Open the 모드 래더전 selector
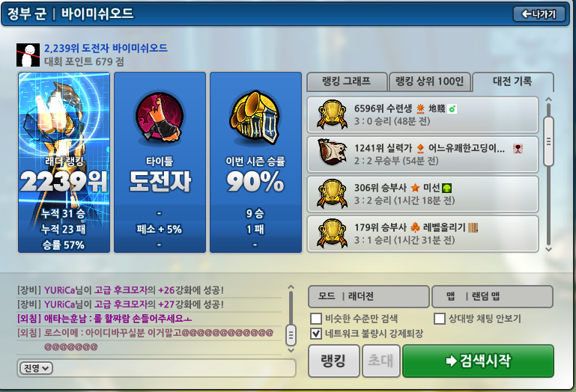576x392 pixels. pyautogui.click(x=369, y=296)
